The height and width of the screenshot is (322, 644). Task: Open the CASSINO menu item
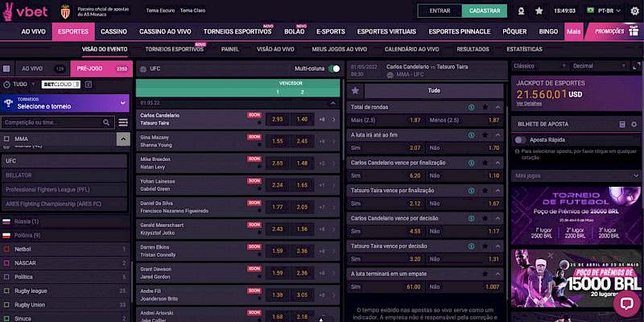pos(114,31)
